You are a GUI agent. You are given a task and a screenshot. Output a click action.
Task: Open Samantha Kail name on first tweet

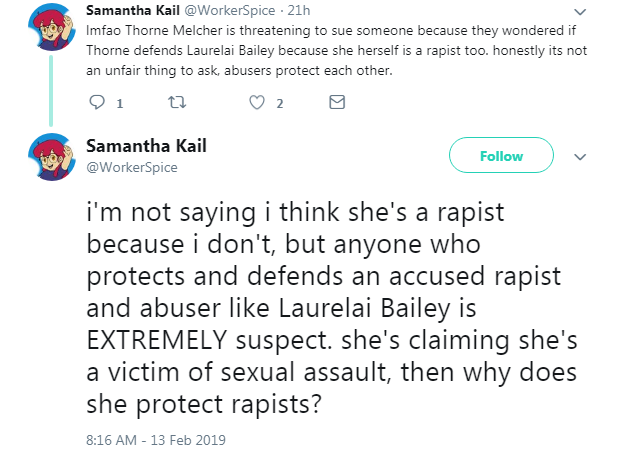(133, 10)
